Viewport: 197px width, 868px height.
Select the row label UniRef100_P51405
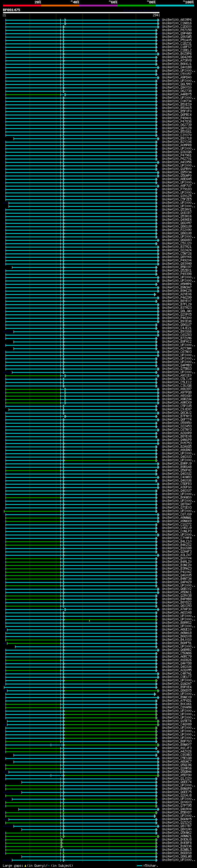click(x=177, y=40)
